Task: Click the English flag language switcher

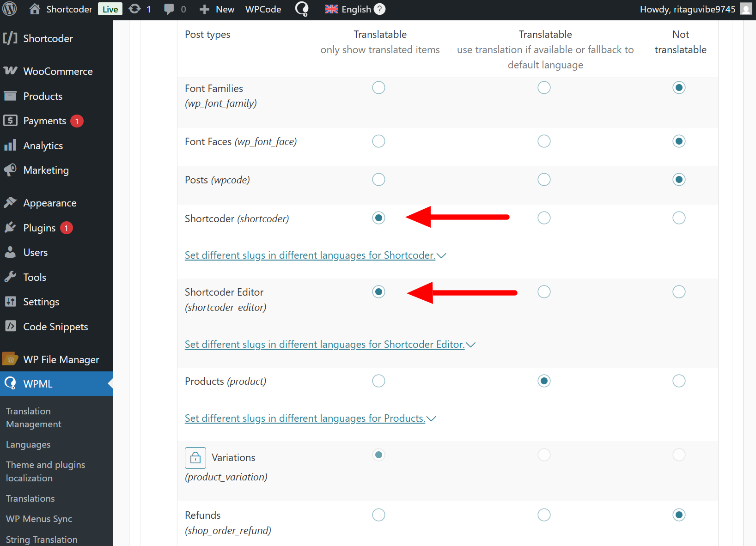Action: click(x=331, y=9)
